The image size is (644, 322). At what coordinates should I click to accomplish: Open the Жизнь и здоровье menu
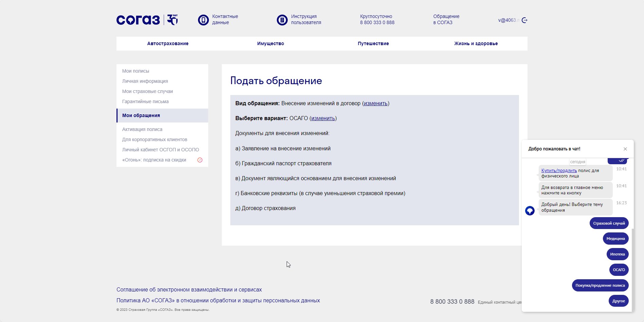click(x=476, y=43)
